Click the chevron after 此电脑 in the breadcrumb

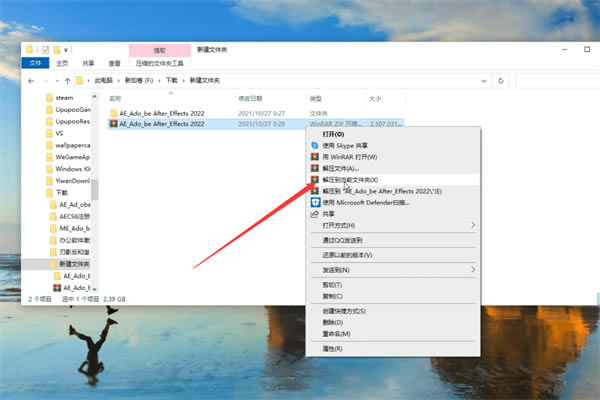(119, 80)
